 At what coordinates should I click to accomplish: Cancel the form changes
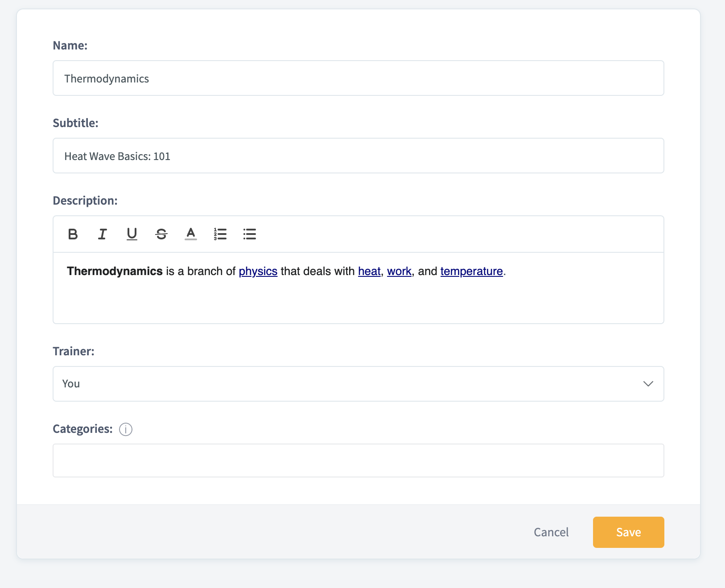point(551,532)
